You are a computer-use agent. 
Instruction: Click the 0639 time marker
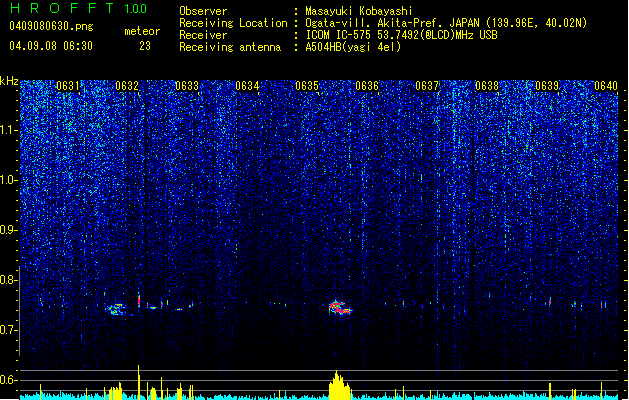pos(547,86)
